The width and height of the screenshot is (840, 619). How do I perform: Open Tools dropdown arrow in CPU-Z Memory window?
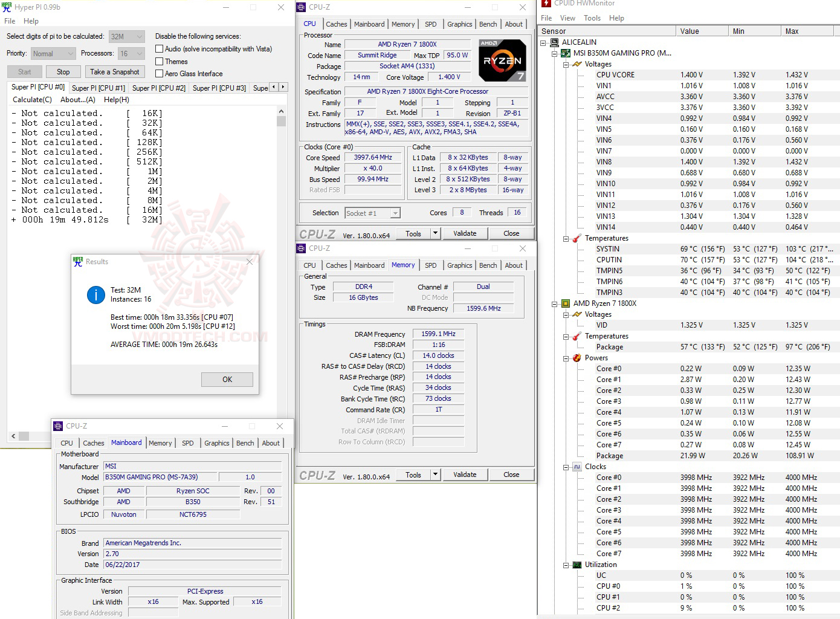tap(435, 475)
